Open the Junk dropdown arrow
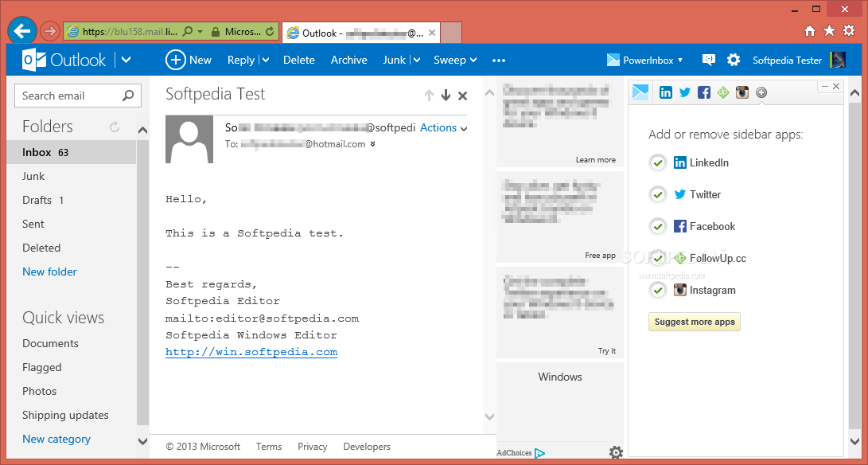 coord(416,60)
